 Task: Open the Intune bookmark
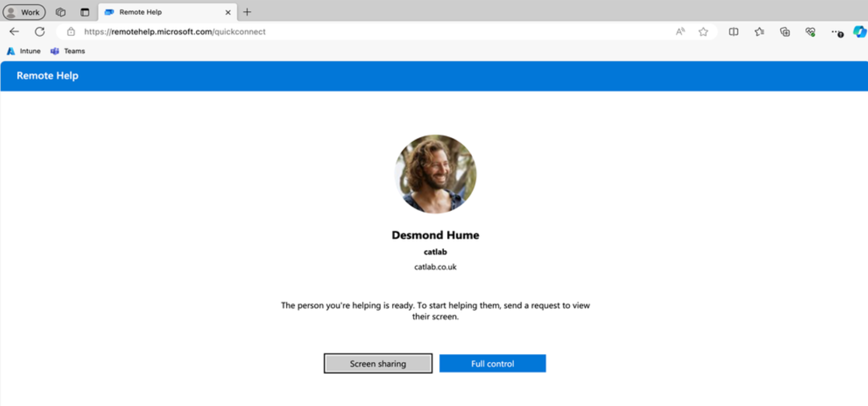[24, 51]
